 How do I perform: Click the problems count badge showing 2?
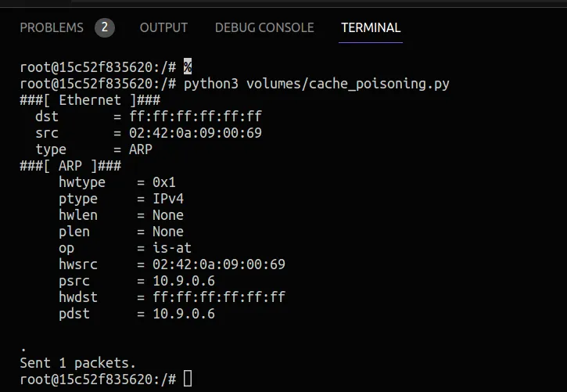pyautogui.click(x=104, y=28)
